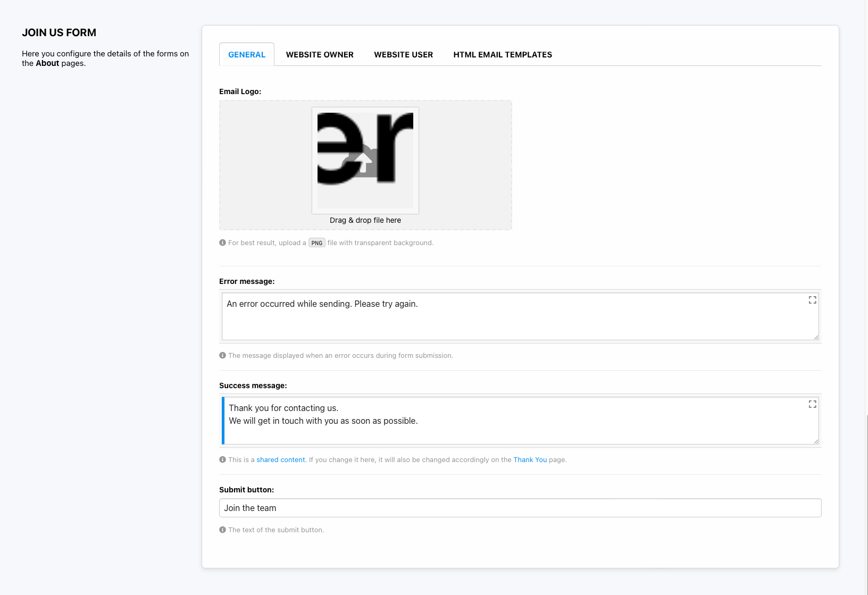
Task: Click resize handle of Success message box
Action: click(x=816, y=441)
